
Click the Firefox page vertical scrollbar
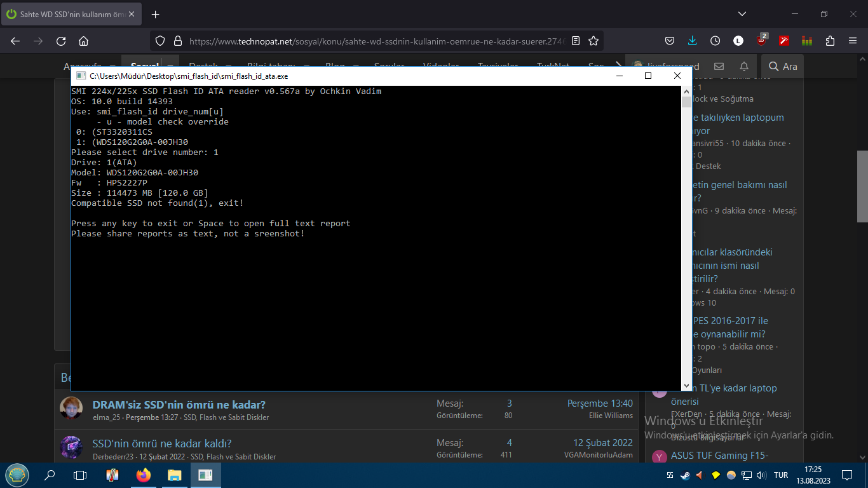point(862,186)
